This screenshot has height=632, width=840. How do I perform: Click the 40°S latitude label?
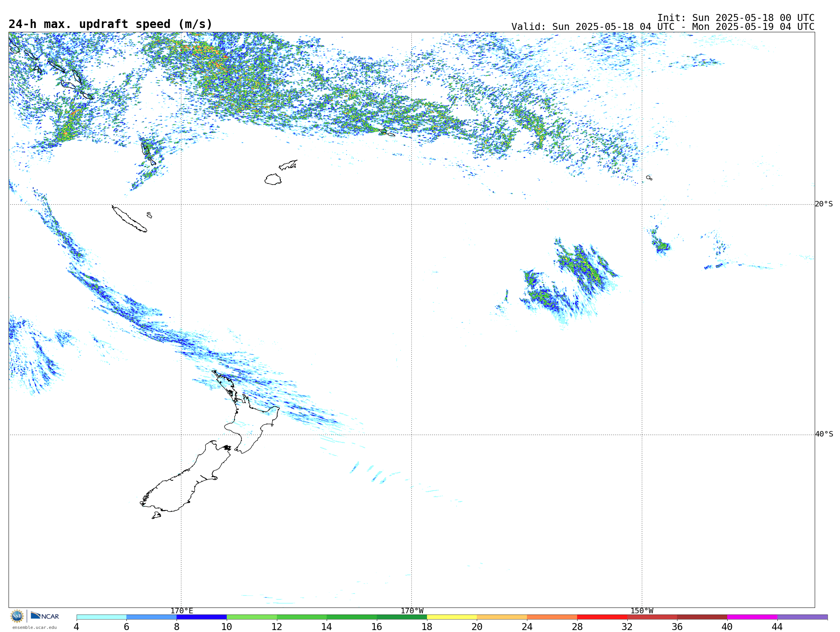(824, 434)
